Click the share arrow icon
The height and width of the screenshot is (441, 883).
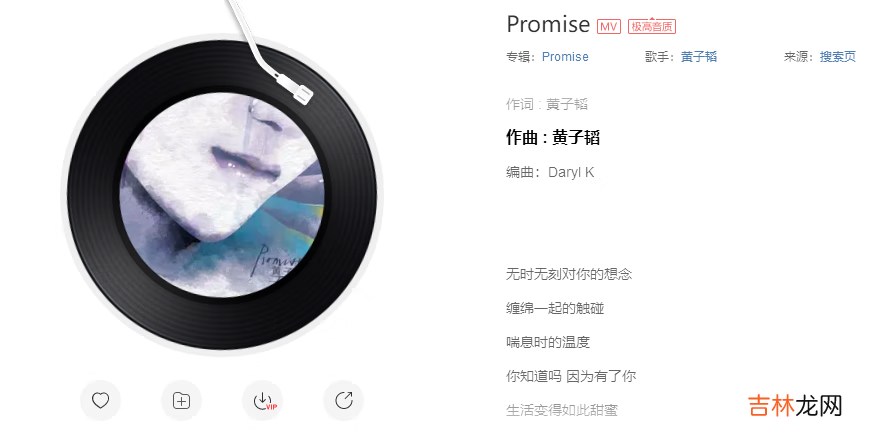[344, 400]
